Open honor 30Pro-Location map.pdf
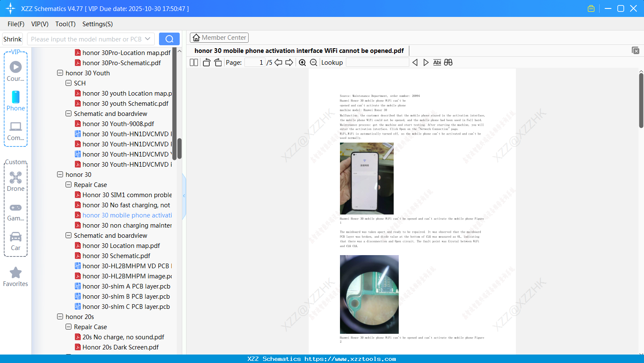The height and width of the screenshot is (363, 644). pyautogui.click(x=123, y=52)
